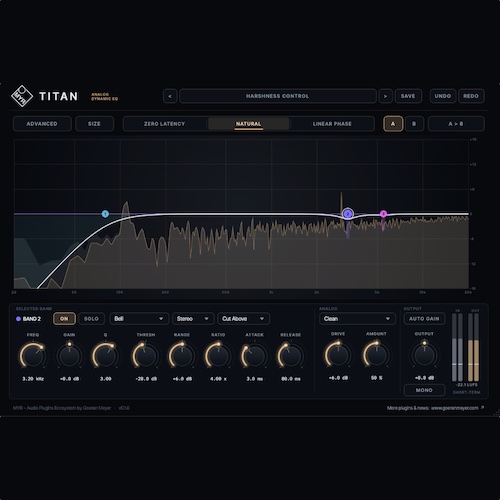Enable SOLO for Band 2
This screenshot has width=500, height=500.
(x=91, y=319)
